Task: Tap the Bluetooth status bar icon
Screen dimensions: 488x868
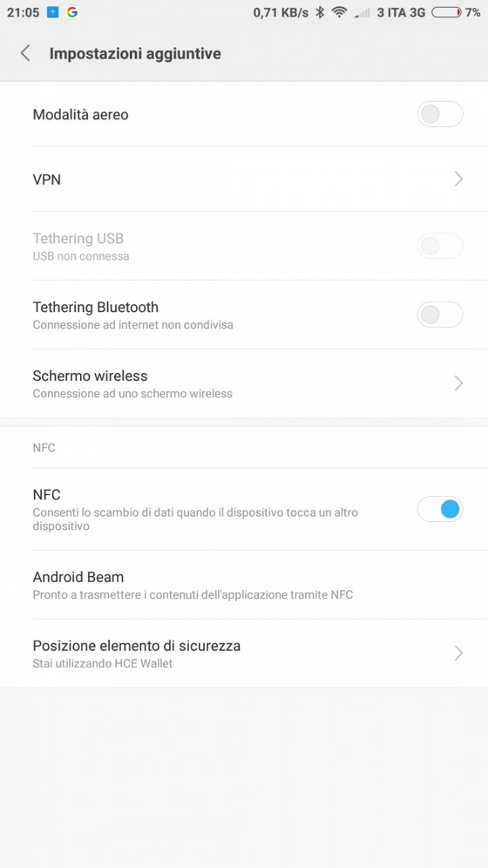Action: pyautogui.click(x=319, y=12)
